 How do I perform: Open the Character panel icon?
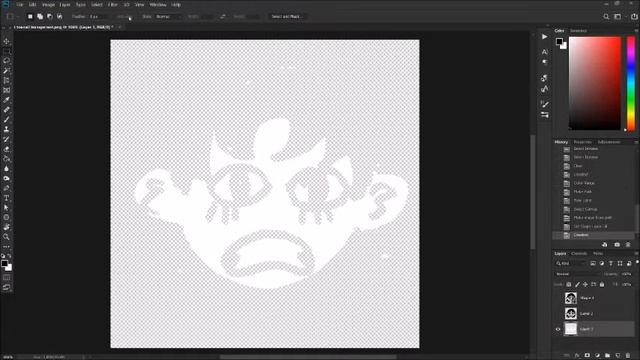pos(544,52)
